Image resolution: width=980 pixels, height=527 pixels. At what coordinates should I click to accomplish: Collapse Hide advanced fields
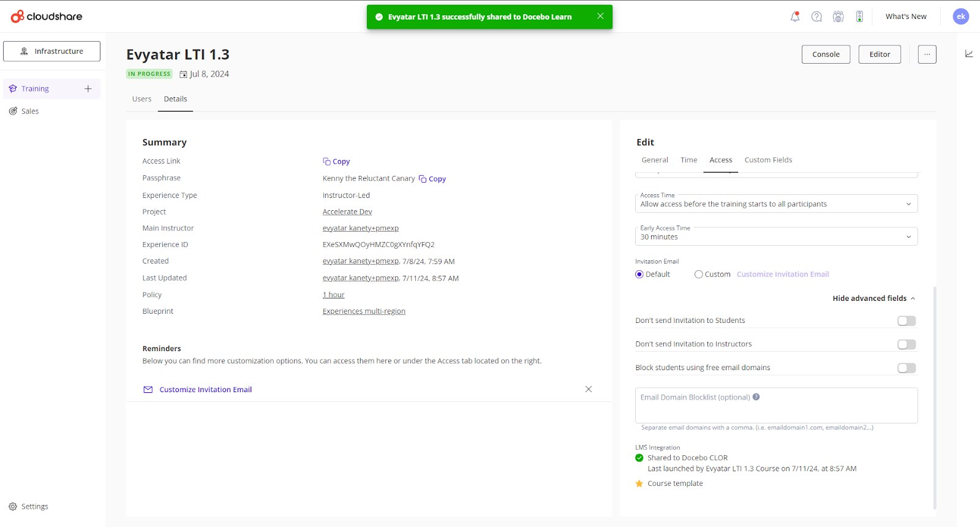[874, 298]
